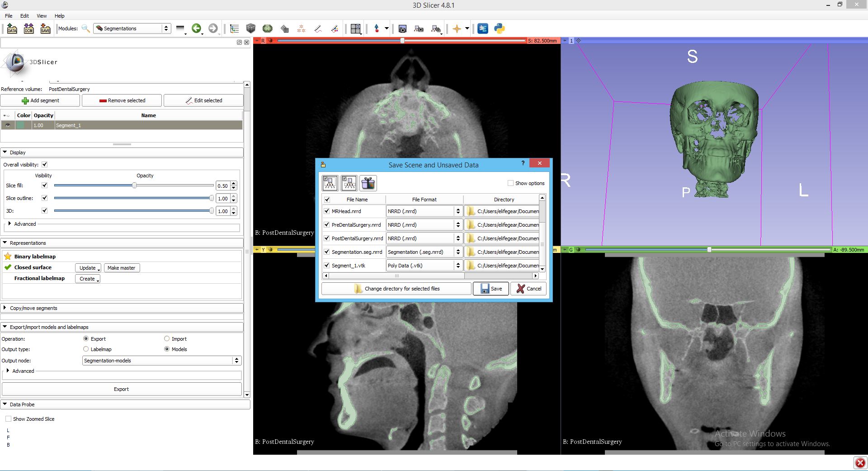This screenshot has width=868, height=471.
Task: Toggle Slice fill visibility checkbox
Action: (44, 186)
